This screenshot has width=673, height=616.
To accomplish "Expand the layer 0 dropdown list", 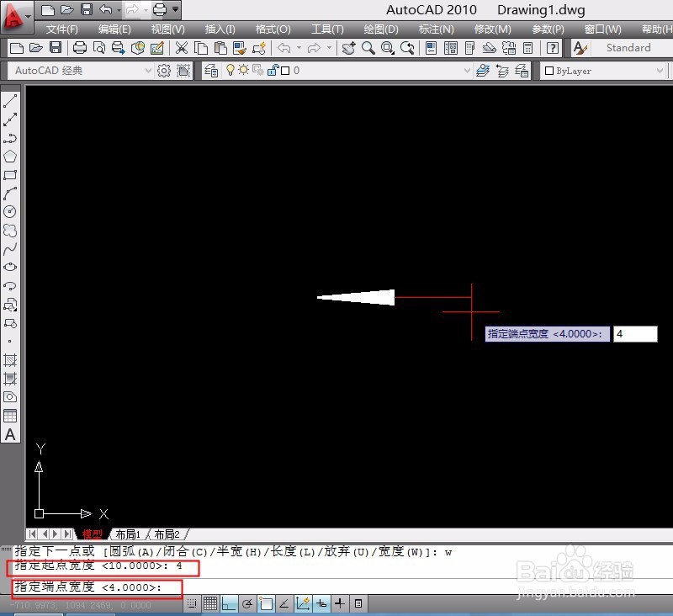I will pos(467,71).
